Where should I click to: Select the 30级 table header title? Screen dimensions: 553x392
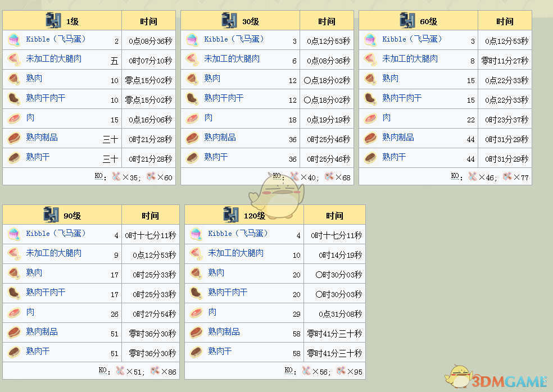point(251,21)
